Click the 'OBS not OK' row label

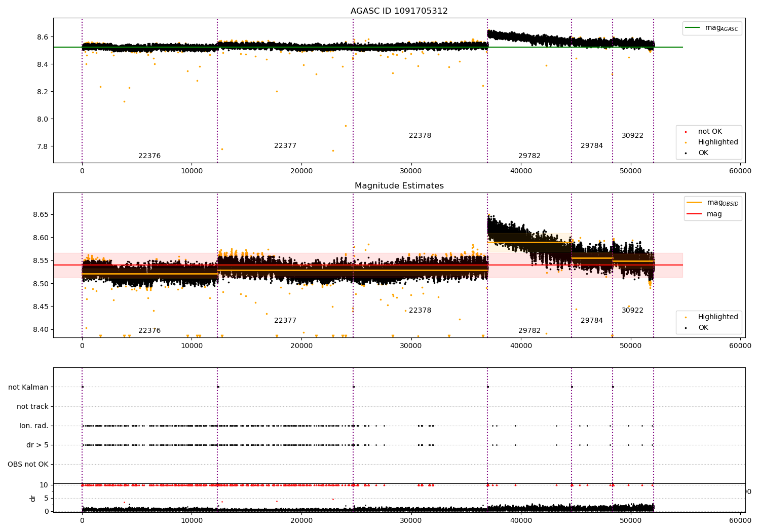[28, 465]
